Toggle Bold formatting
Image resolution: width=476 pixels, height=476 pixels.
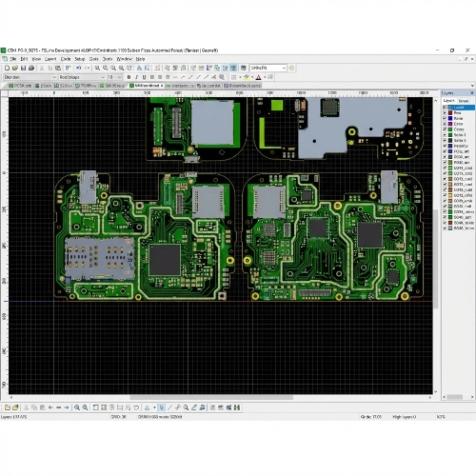coord(129,77)
